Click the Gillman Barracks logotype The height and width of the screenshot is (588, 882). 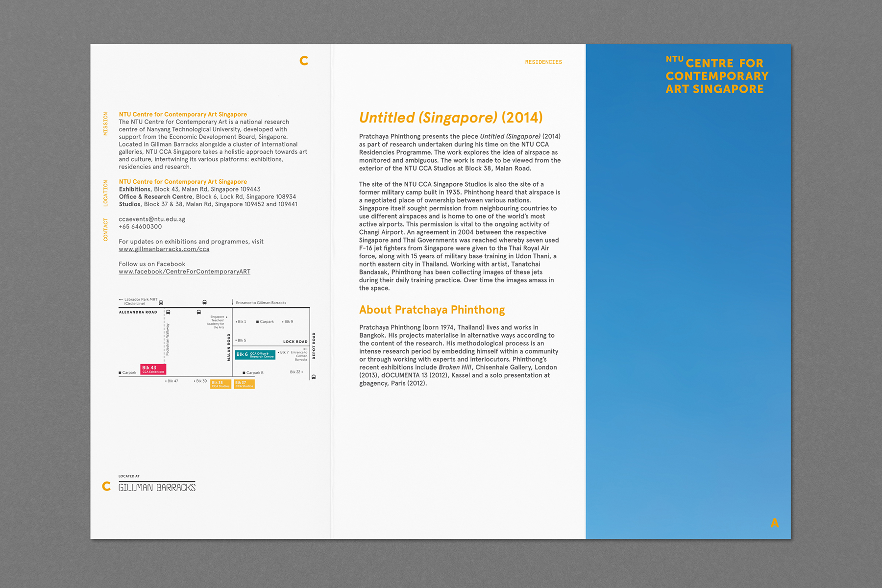157,487
